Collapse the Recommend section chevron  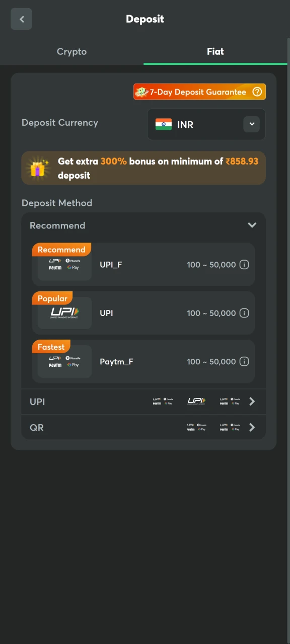click(252, 225)
